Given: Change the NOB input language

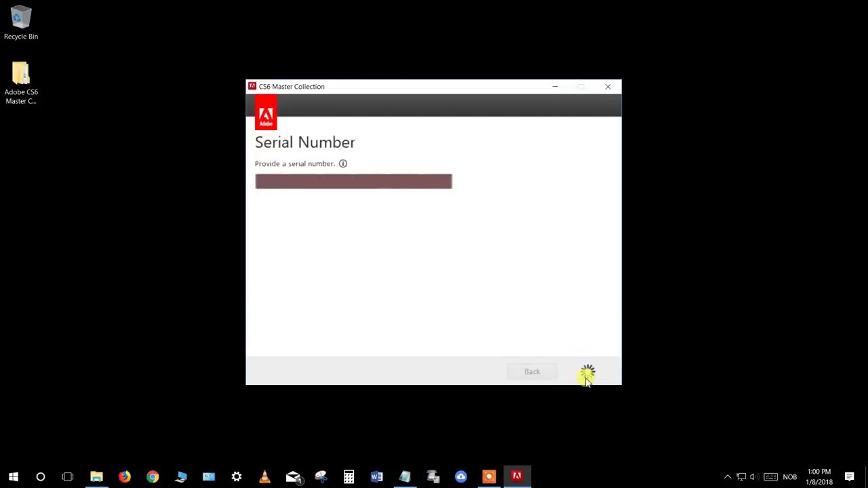Looking at the screenshot, I should tap(790, 477).
